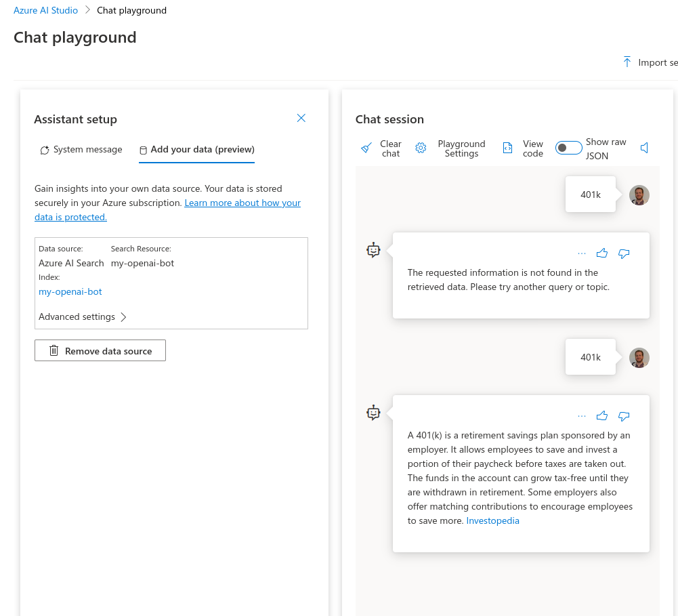Click the Chat playground breadcrumb text

131,10
